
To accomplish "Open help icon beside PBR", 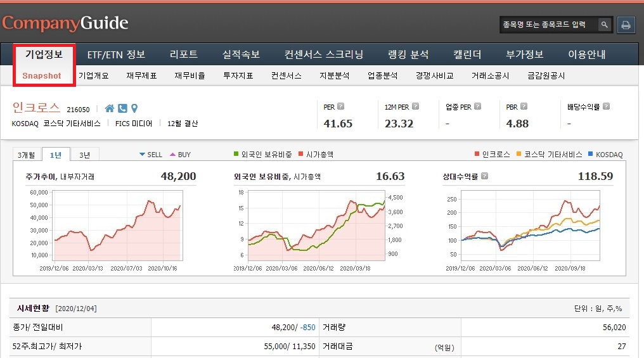I will coord(524,106).
